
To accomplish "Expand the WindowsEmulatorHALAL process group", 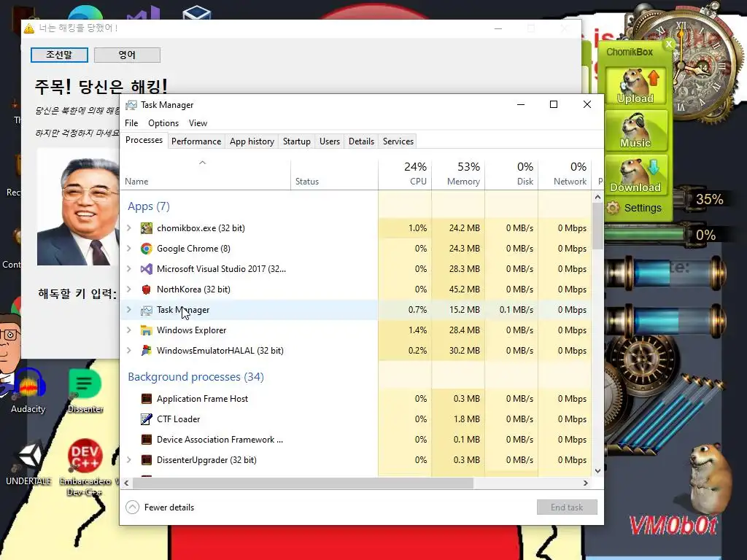I will click(128, 351).
